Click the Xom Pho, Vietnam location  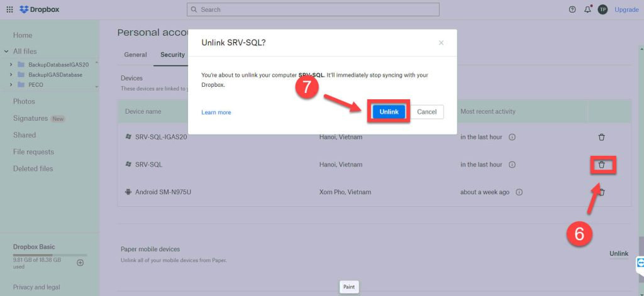[345, 192]
